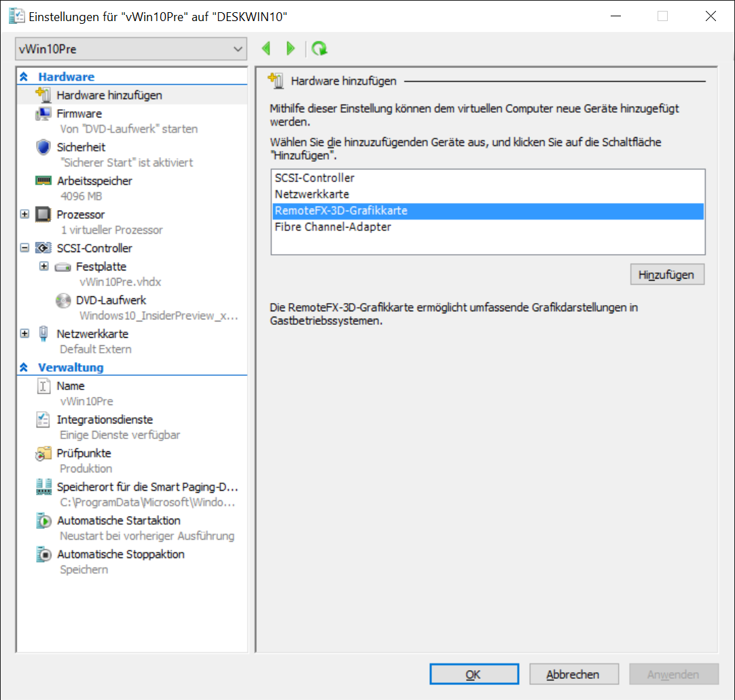
Task: Expand the Netzwerkkarte tree node
Action: pyautogui.click(x=24, y=334)
